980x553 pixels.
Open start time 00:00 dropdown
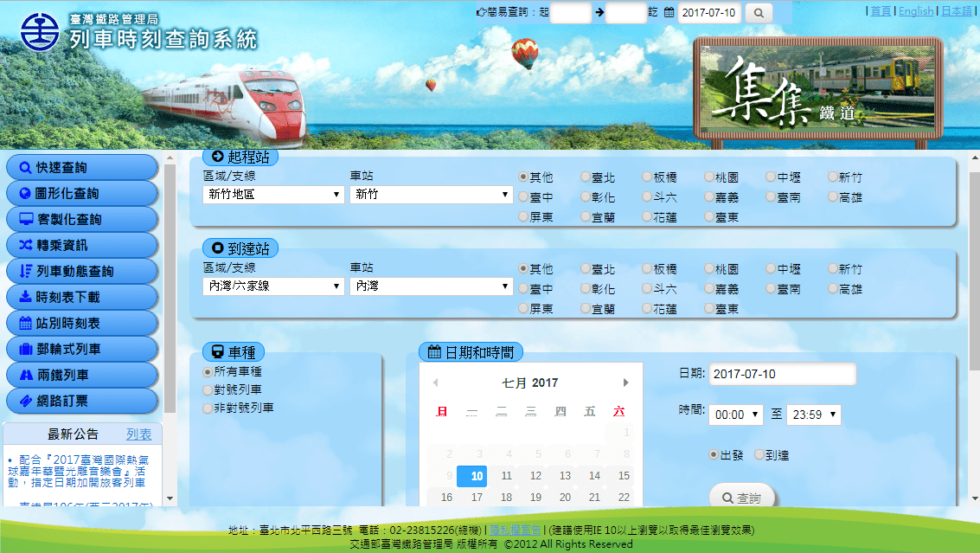(735, 415)
